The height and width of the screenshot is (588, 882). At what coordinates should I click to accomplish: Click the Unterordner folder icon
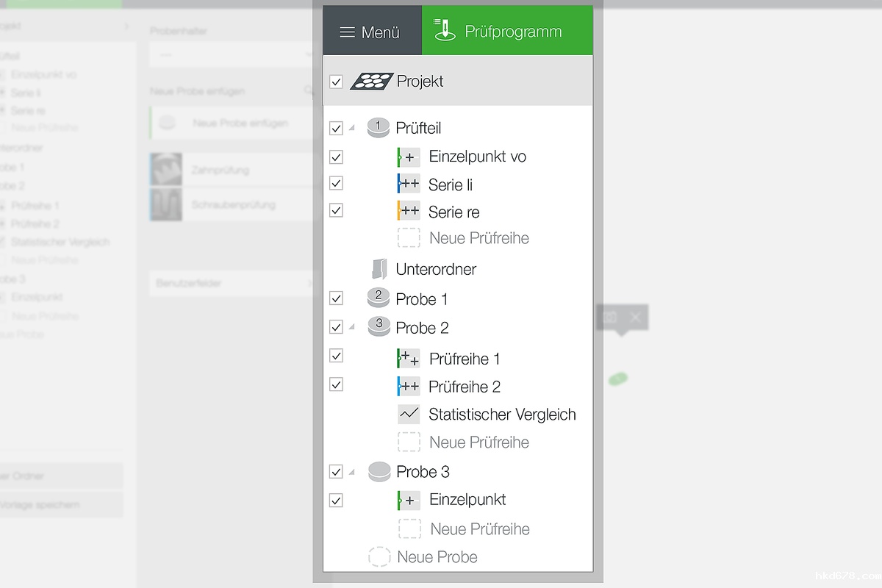coord(379,269)
